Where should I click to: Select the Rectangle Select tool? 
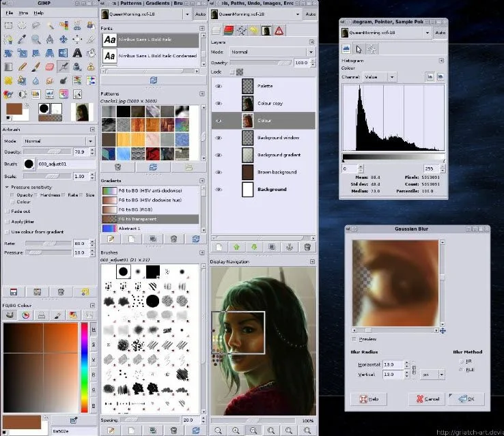coord(8,26)
